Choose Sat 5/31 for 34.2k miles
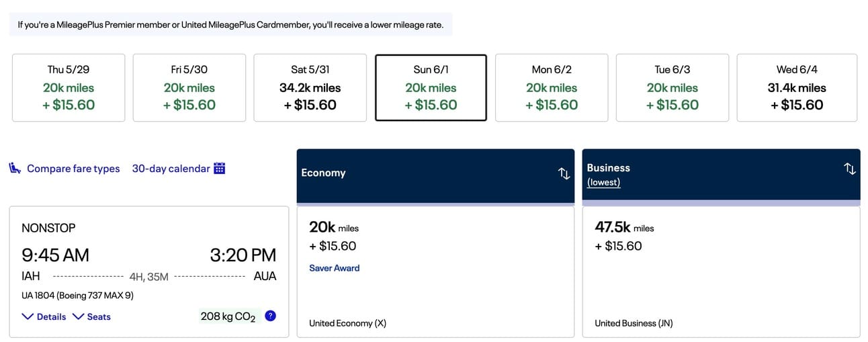This screenshot has width=868, height=342. [310, 88]
